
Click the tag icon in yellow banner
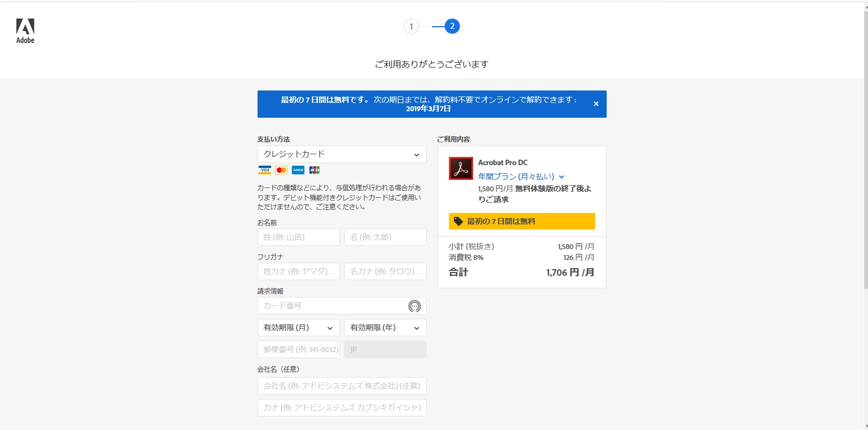pyautogui.click(x=458, y=221)
